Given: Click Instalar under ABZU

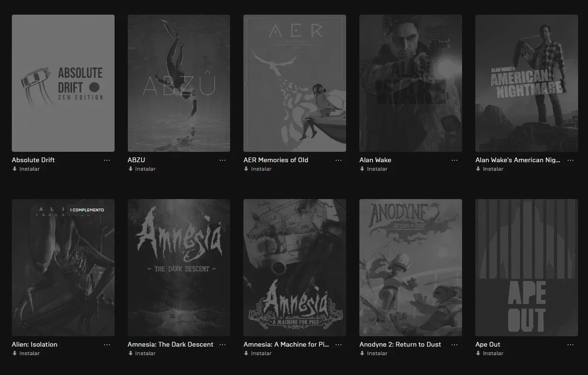Looking at the screenshot, I should (142, 169).
